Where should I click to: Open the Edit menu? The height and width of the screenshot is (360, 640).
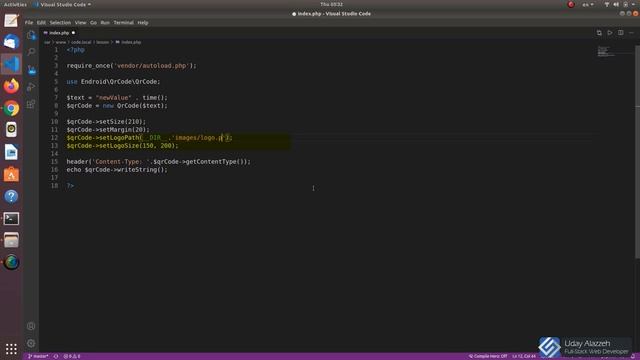click(41, 22)
